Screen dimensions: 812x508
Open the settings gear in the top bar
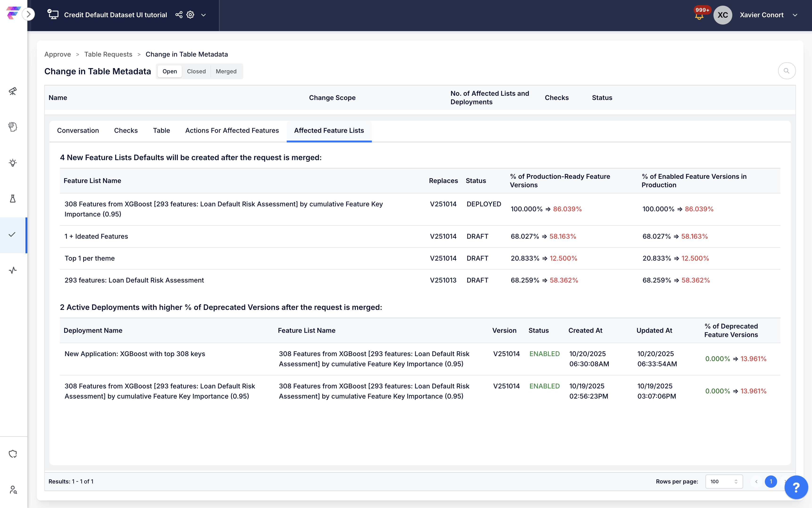pos(191,15)
